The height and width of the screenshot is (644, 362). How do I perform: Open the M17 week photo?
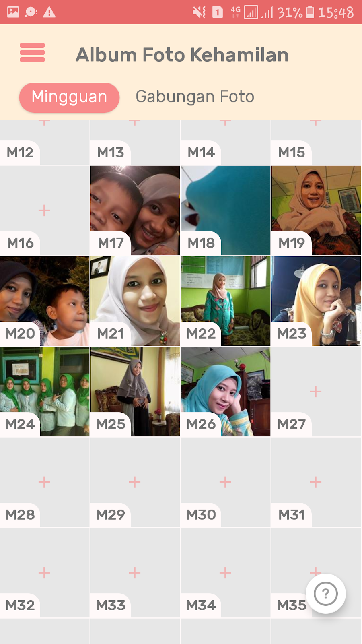coord(135,211)
